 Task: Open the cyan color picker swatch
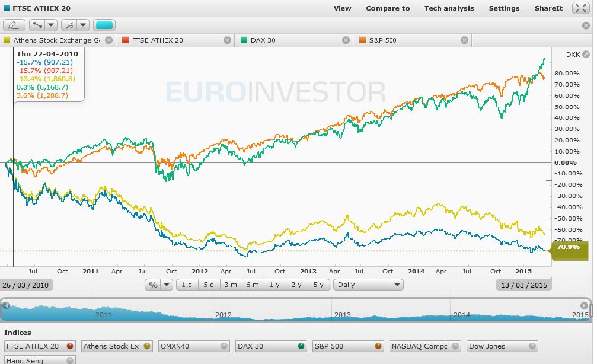pos(104,25)
